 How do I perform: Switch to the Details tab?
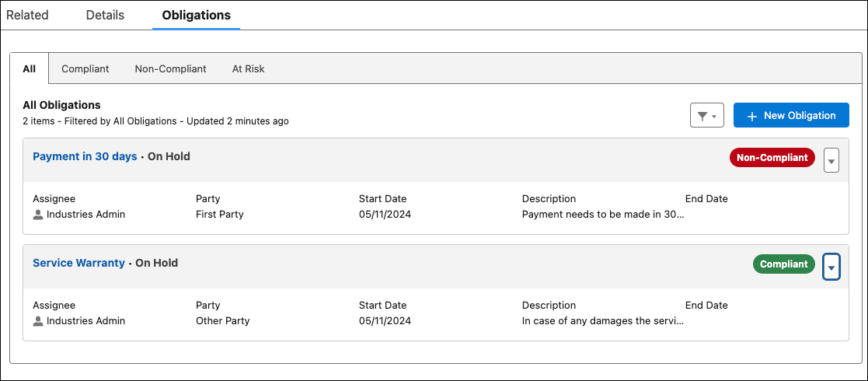click(105, 16)
